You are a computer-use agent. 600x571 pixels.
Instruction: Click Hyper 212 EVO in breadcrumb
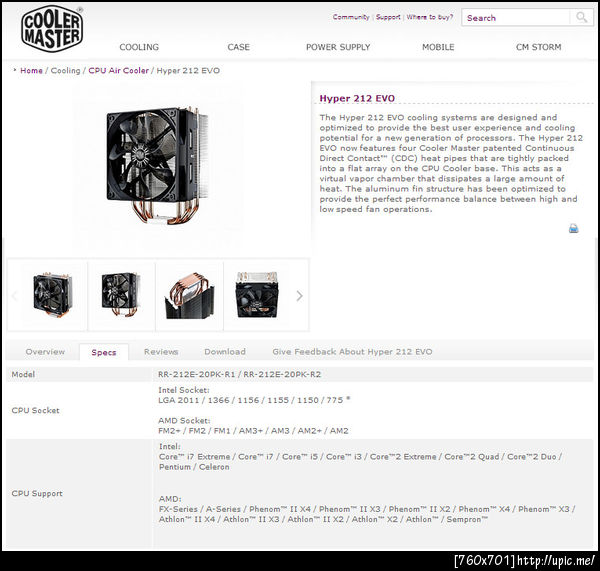188,70
